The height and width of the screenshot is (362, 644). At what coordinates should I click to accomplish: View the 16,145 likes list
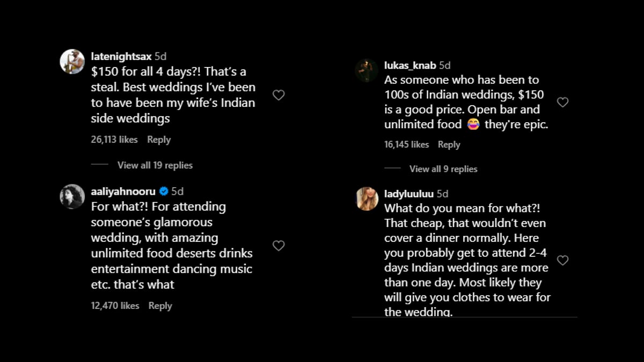point(407,144)
